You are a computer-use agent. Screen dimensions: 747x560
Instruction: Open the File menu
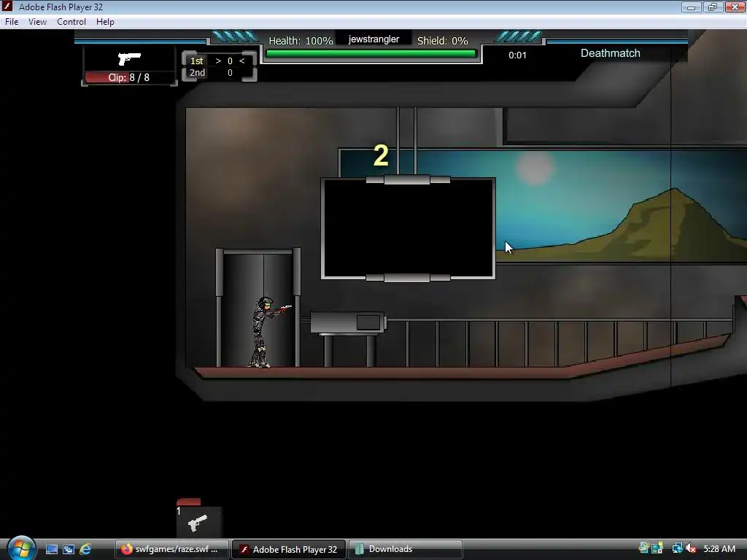(x=12, y=22)
